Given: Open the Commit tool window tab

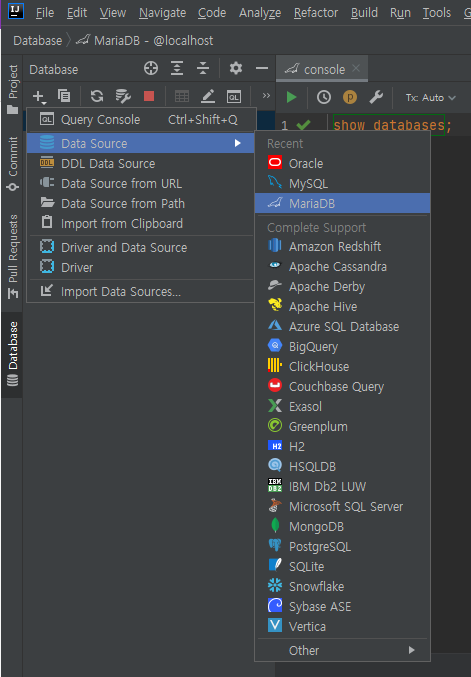Looking at the screenshot, I should 13,163.
